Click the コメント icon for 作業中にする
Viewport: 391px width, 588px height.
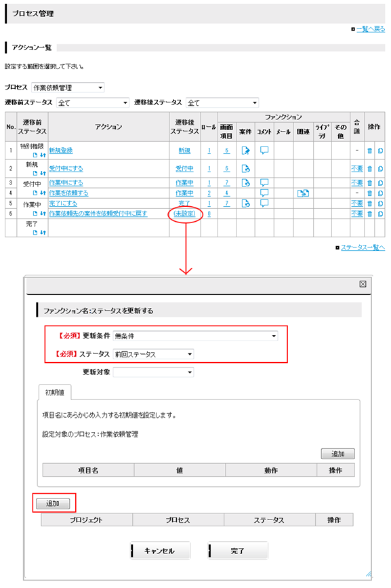point(264,182)
